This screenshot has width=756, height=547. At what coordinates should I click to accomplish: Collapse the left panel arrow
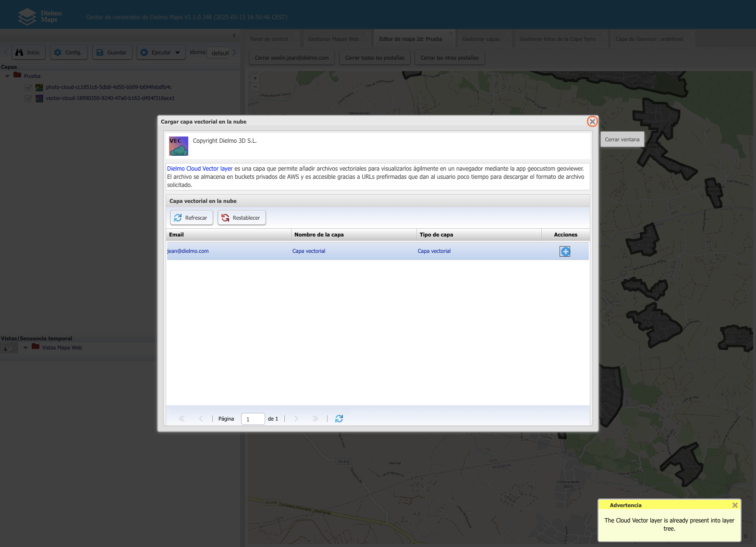pos(234,36)
